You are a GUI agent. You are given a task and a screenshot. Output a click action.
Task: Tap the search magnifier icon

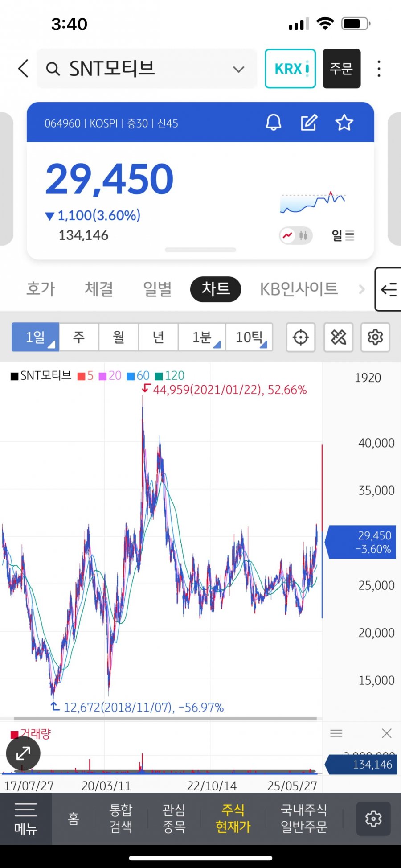pos(53,69)
